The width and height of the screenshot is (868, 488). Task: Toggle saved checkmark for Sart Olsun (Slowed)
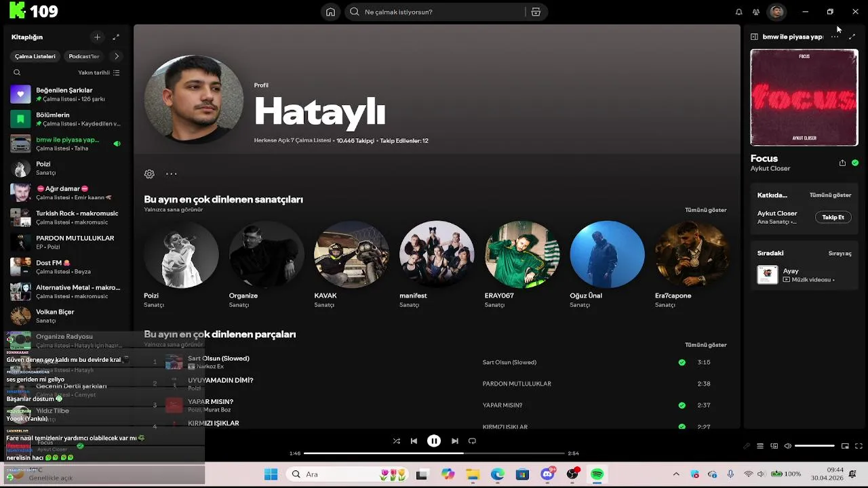682,363
